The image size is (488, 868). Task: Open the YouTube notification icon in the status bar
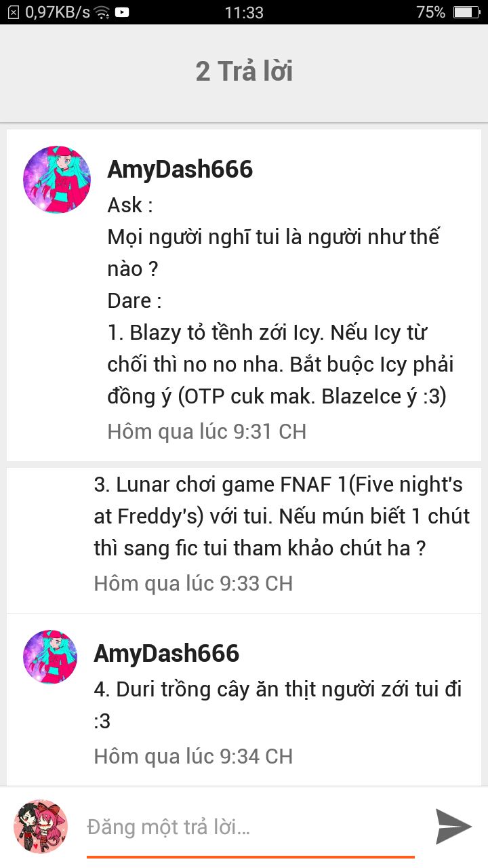click(123, 12)
